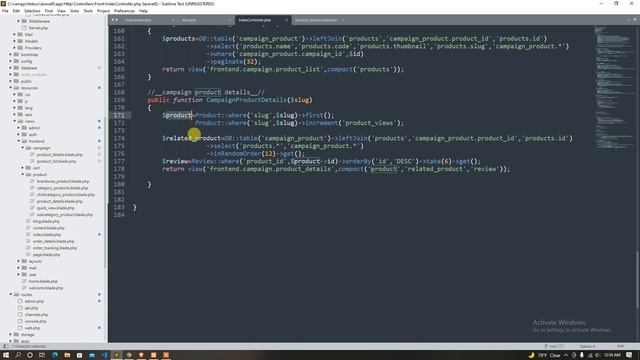Collapse the views folder
Image resolution: width=640 pixels, height=360 pixels.
coord(15,121)
